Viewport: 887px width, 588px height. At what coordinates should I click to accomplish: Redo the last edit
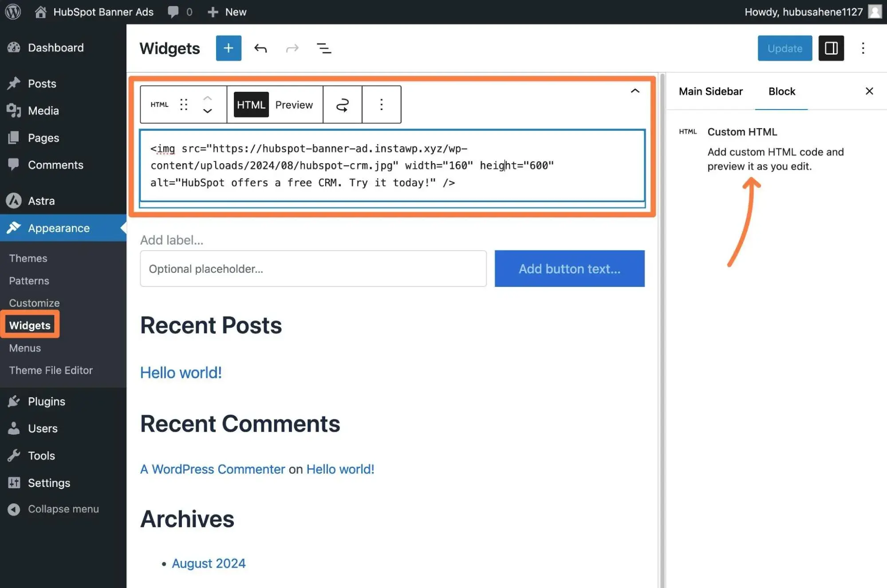(x=292, y=48)
